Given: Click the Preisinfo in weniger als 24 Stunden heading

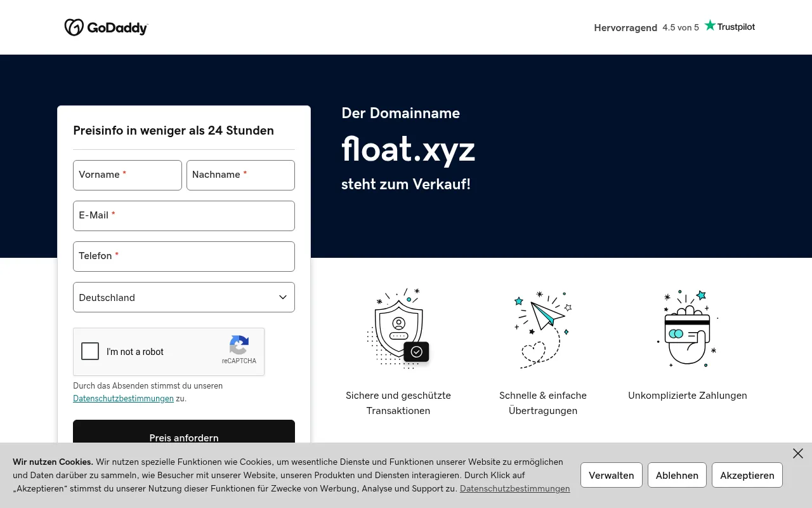Looking at the screenshot, I should coord(173,131).
